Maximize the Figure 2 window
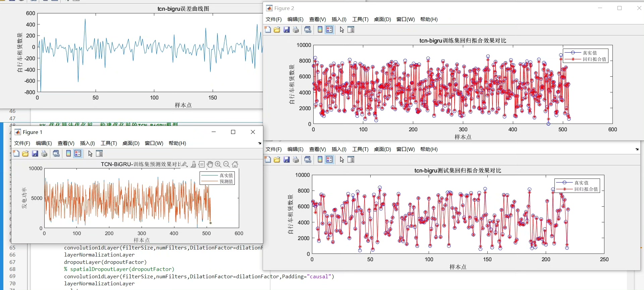Screen dimensions: 644x290 pyautogui.click(x=620, y=8)
